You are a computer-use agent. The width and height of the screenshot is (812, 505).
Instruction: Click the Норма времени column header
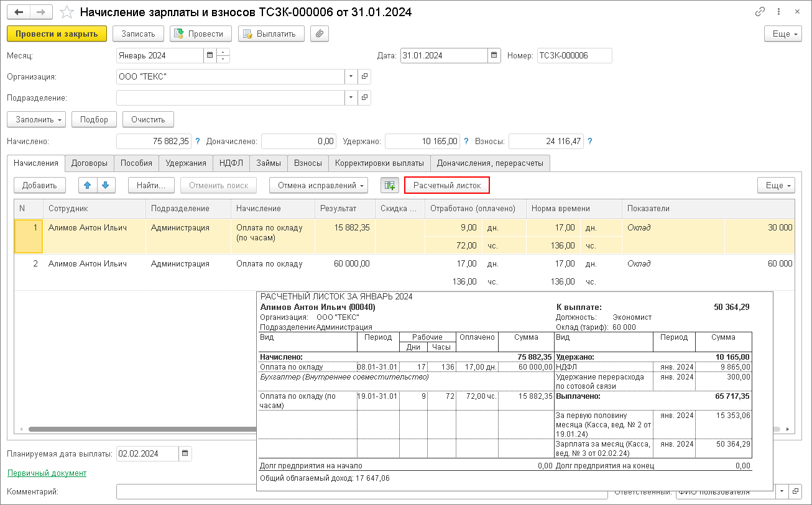coord(574,209)
